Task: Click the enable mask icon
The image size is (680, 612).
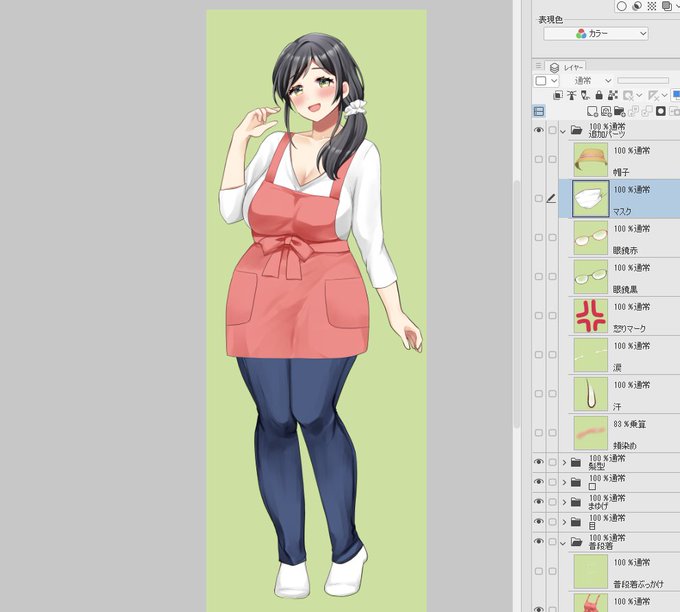Action: tap(628, 95)
